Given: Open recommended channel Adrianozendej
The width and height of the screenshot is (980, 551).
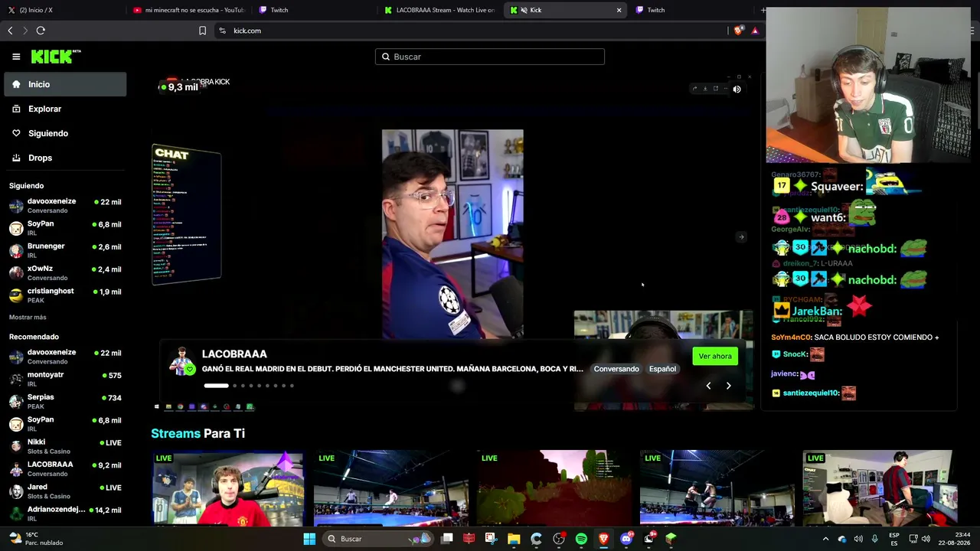Looking at the screenshot, I should click(x=65, y=514).
